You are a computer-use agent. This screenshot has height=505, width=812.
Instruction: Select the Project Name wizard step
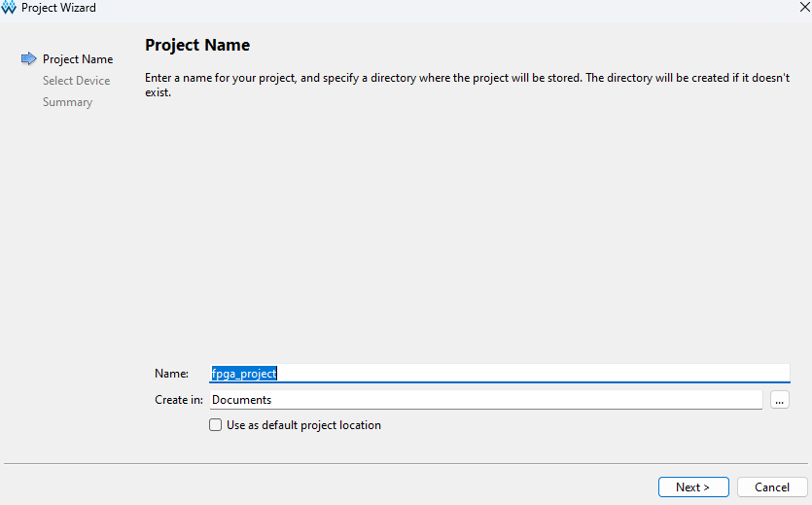point(78,59)
